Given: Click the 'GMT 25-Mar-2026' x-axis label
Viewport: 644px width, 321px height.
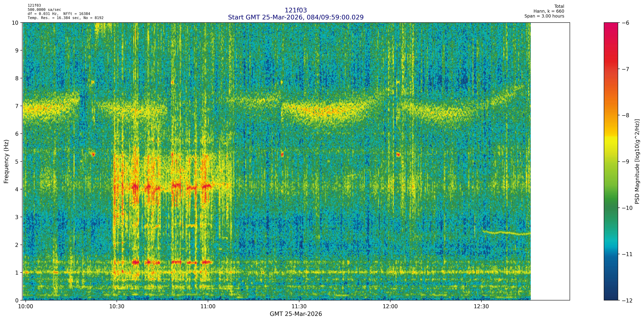Looking at the screenshot, I should click(x=296, y=314).
